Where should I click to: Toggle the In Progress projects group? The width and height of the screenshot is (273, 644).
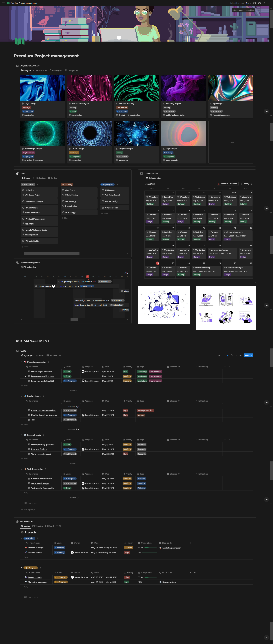pyautogui.click(x=22, y=568)
